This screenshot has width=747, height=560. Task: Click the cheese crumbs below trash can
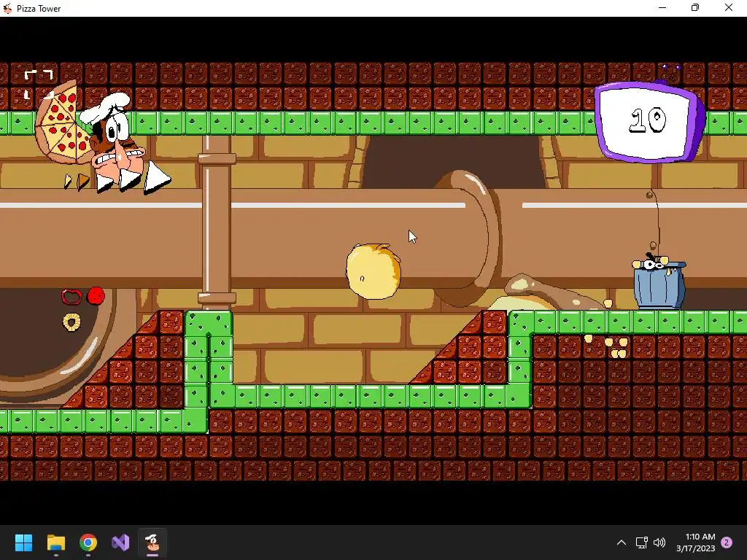click(x=608, y=346)
